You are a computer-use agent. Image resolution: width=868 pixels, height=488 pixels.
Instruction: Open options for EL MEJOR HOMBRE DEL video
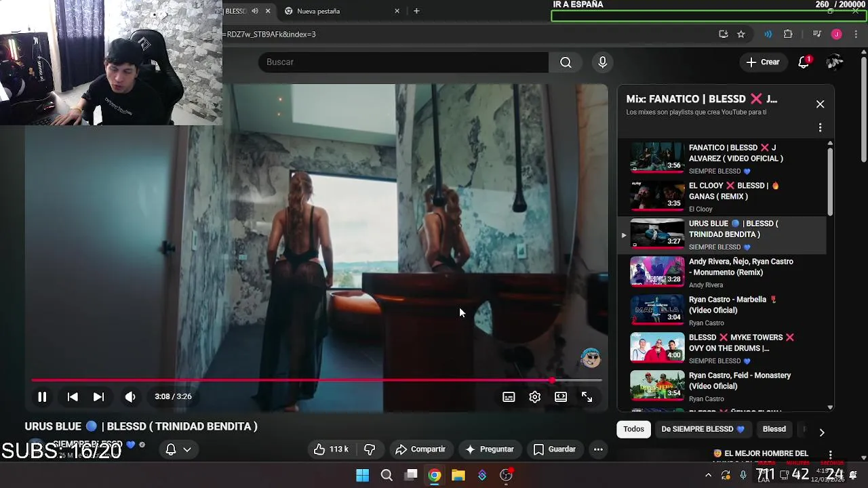point(830,455)
